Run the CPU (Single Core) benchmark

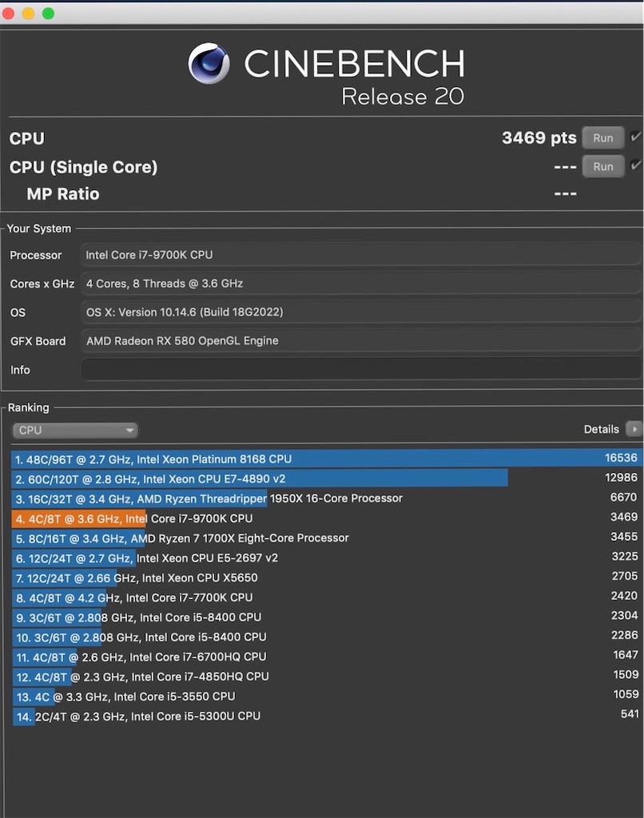point(602,166)
